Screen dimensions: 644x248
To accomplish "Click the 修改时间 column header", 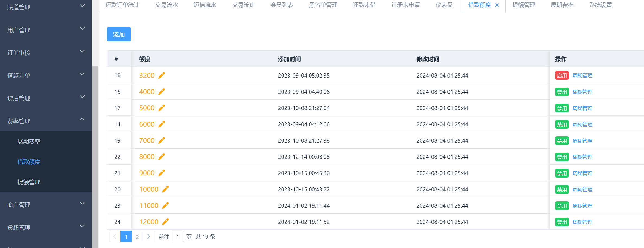I will (x=428, y=59).
